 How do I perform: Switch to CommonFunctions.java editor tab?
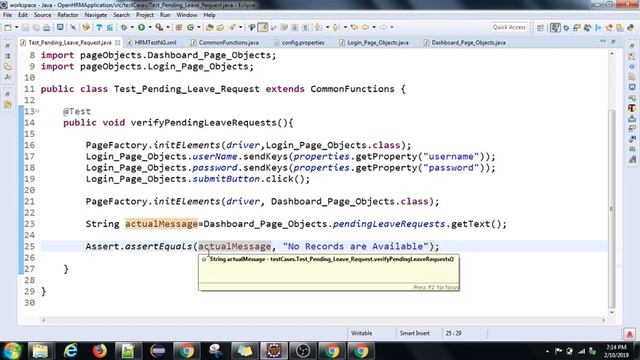point(225,42)
